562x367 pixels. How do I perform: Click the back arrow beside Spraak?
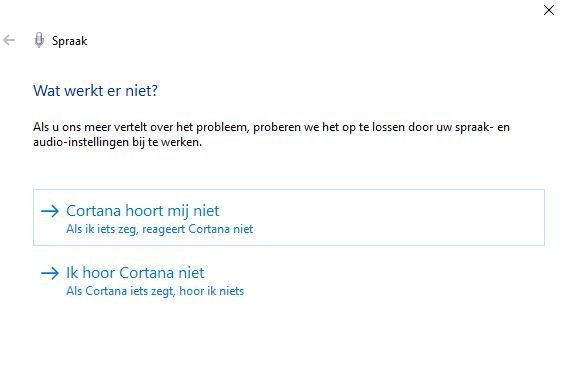pyautogui.click(x=9, y=40)
